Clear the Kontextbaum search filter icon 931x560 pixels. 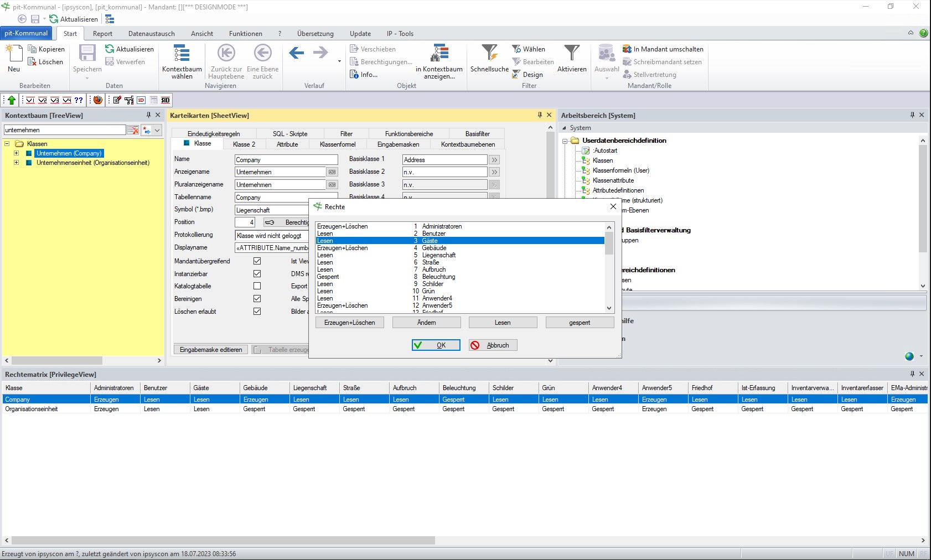click(x=133, y=130)
